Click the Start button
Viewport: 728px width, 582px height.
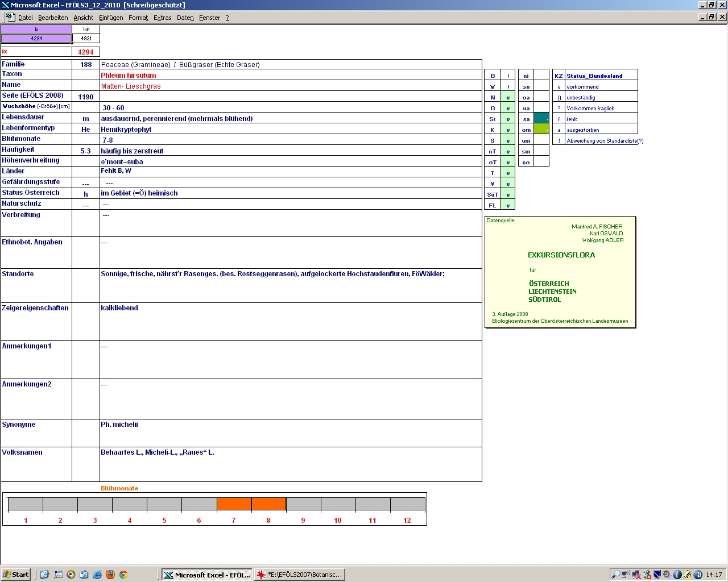pos(15,575)
